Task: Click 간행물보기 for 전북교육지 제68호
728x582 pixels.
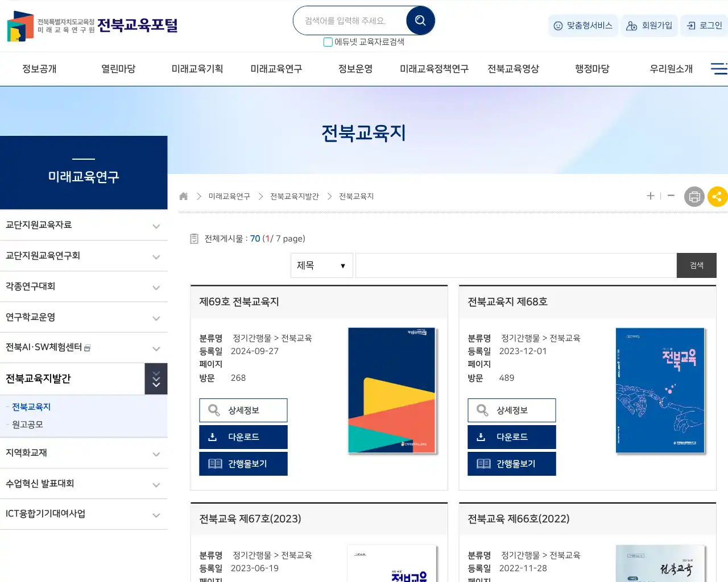Action: coord(511,464)
